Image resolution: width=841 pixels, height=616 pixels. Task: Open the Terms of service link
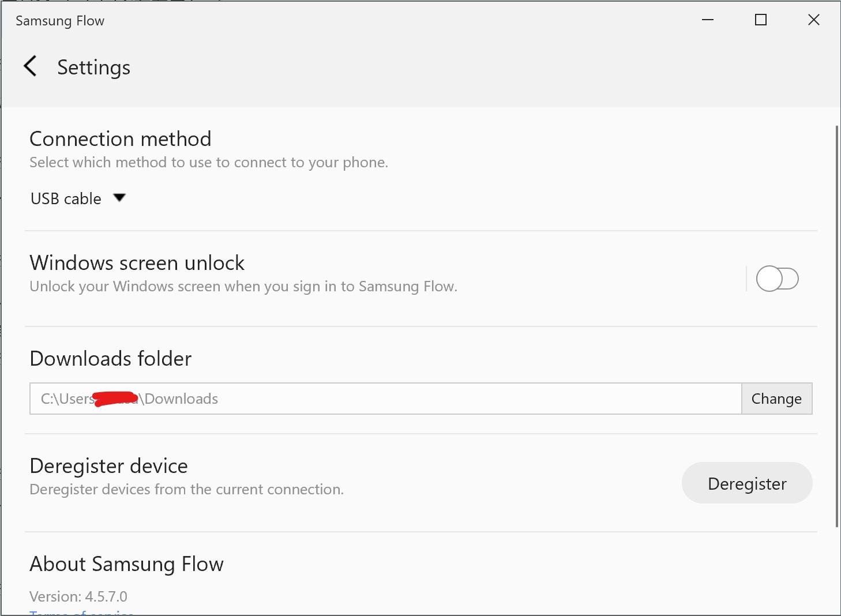click(x=81, y=613)
